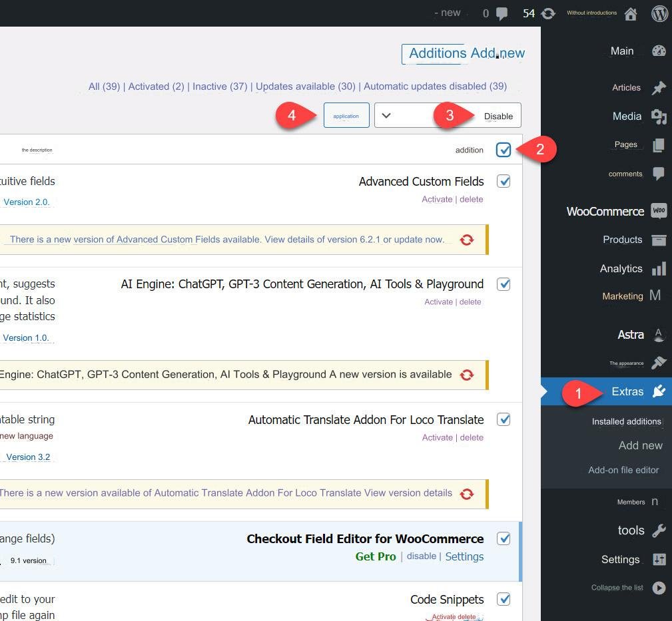The height and width of the screenshot is (621, 672).
Task: Click the application apply button
Action: pyautogui.click(x=346, y=115)
